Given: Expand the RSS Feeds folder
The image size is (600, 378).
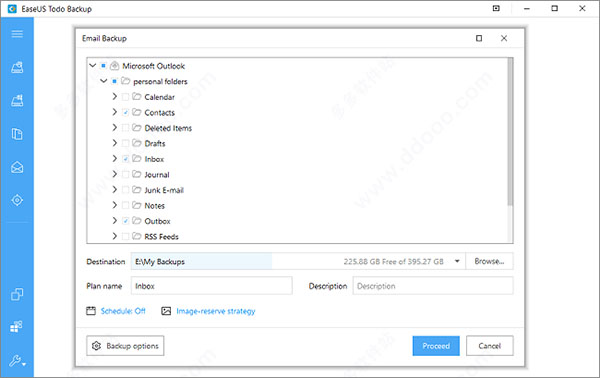Looking at the screenshot, I should coord(114,236).
